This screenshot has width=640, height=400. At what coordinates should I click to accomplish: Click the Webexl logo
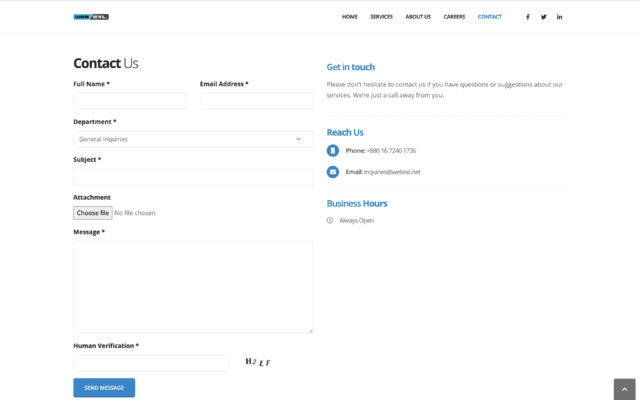pyautogui.click(x=91, y=17)
